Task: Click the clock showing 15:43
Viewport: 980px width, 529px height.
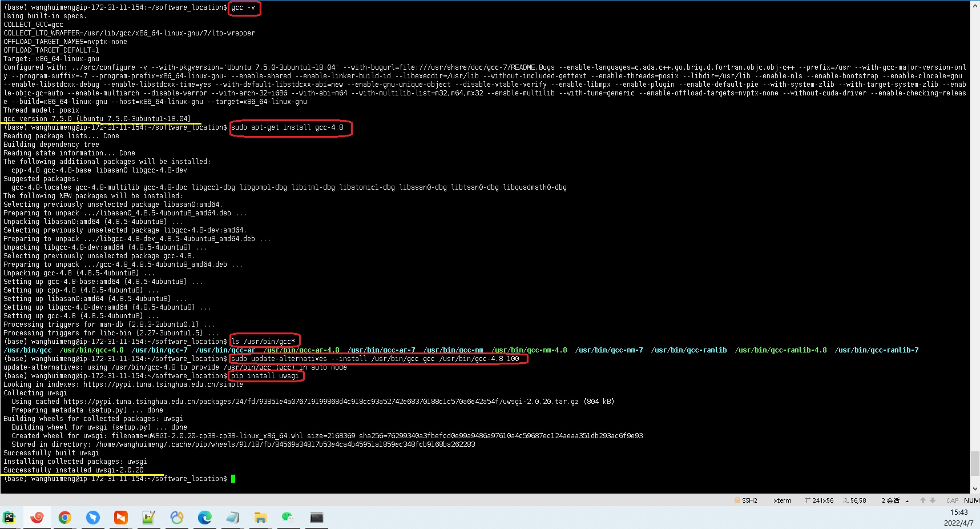Action: click(959, 512)
